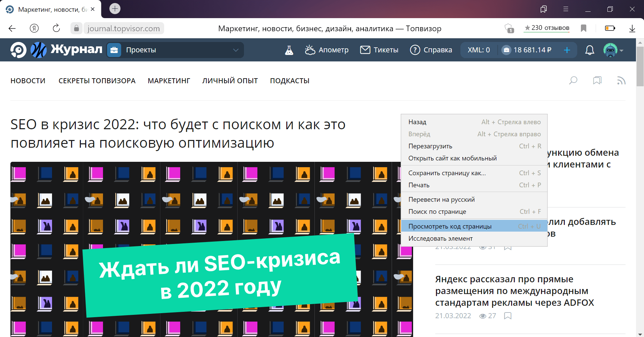Click the Журнал blue pencil logo icon
Viewport: 644px width, 337px height.
click(39, 50)
